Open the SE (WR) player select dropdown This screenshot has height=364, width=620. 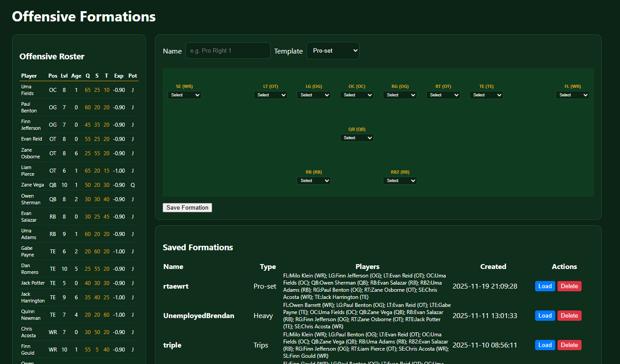pyautogui.click(x=184, y=95)
